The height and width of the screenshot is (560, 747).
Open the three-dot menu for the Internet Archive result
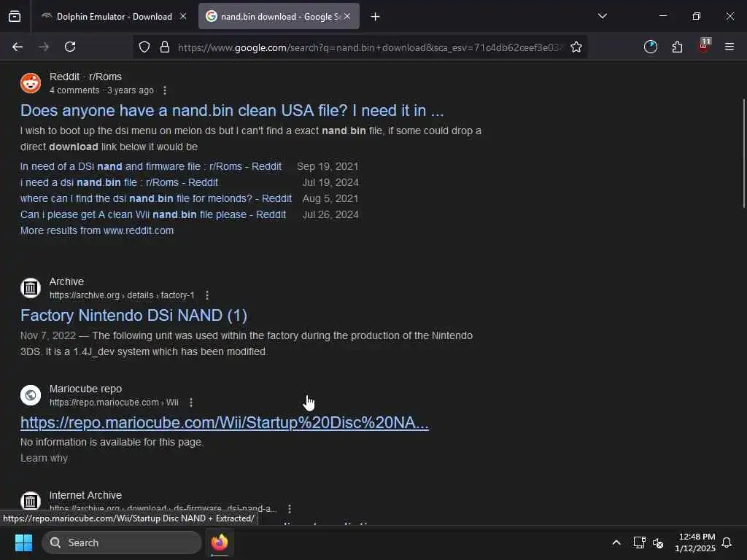coord(290,509)
